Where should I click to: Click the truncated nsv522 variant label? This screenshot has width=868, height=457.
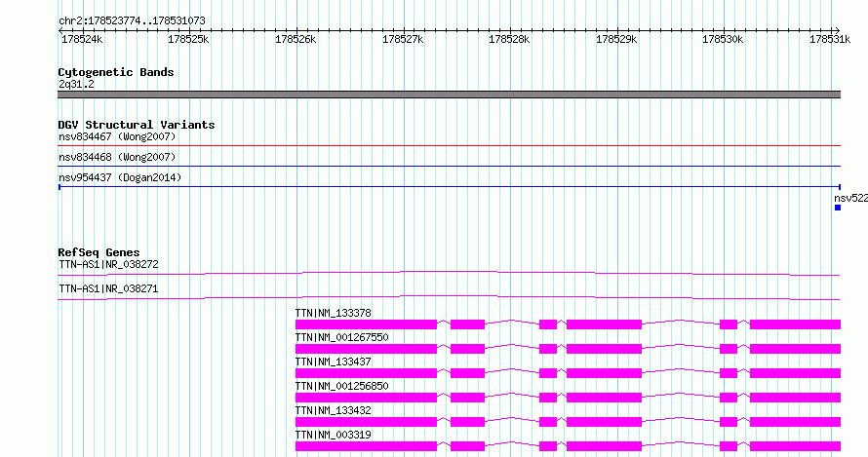point(850,198)
